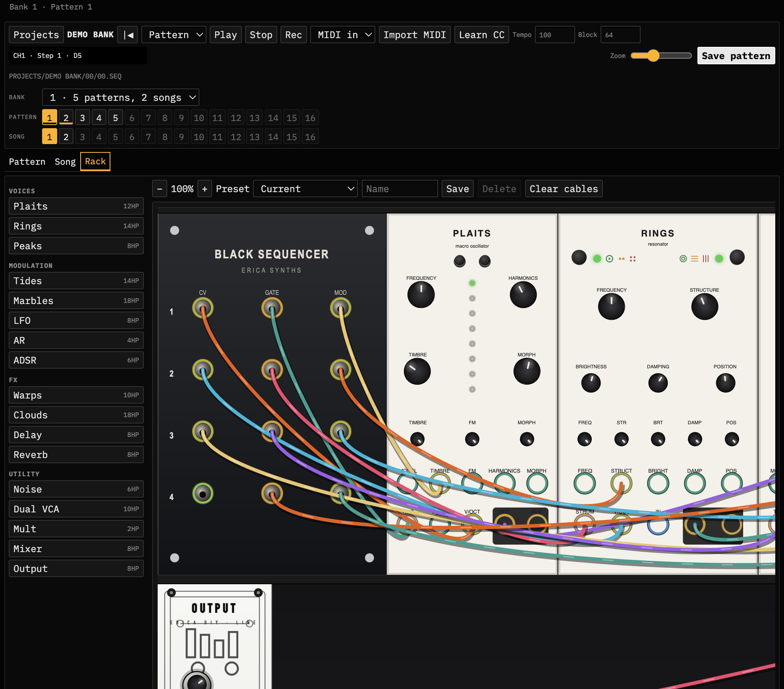Click the Tempo input field

pyautogui.click(x=554, y=35)
